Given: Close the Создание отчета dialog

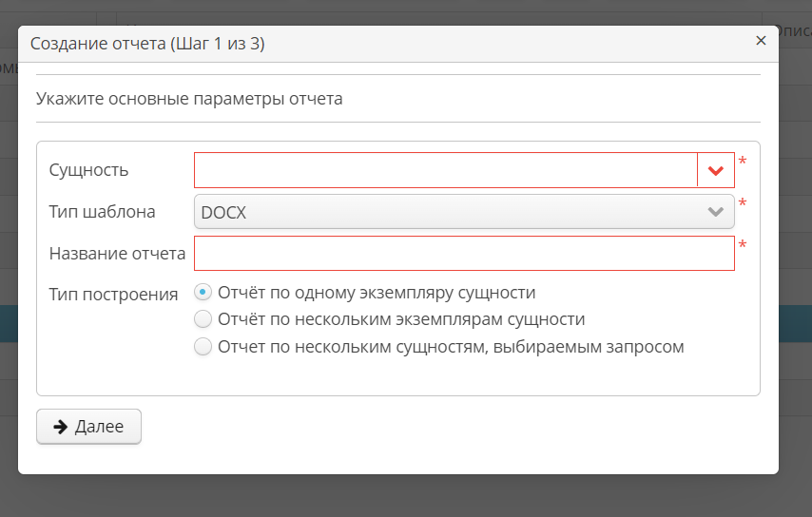Looking at the screenshot, I should (x=761, y=41).
